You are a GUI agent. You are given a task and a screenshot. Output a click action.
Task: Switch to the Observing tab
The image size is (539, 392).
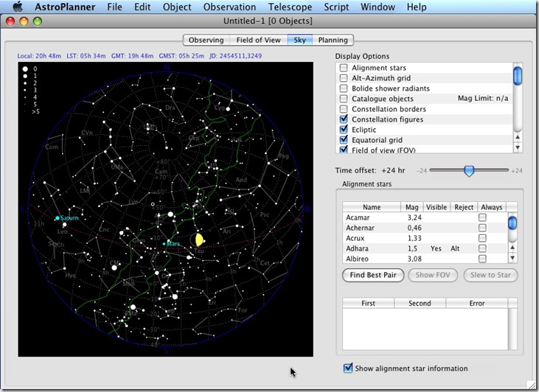coord(206,40)
